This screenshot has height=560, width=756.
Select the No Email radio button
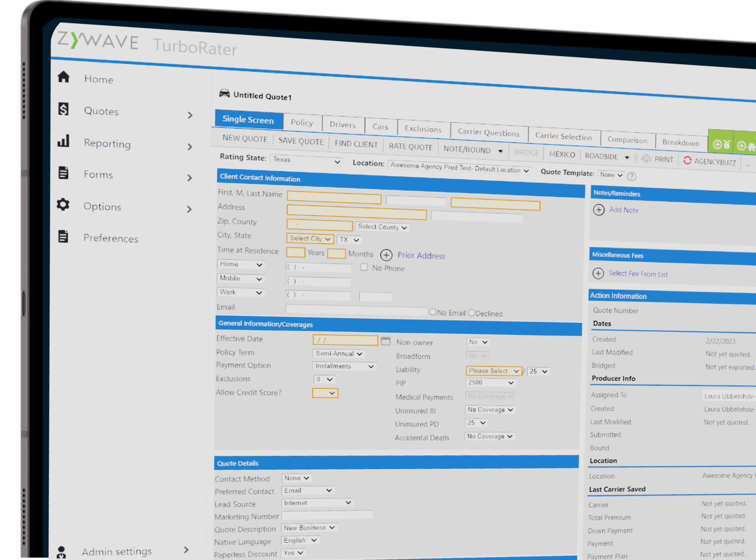(x=433, y=312)
